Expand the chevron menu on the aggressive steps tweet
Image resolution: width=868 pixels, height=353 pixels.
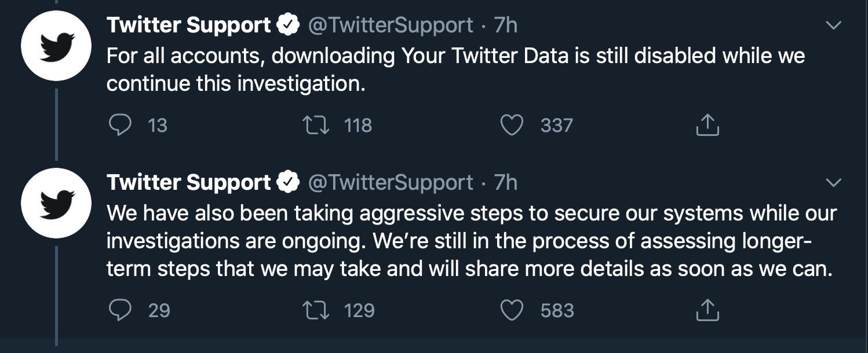pyautogui.click(x=833, y=183)
